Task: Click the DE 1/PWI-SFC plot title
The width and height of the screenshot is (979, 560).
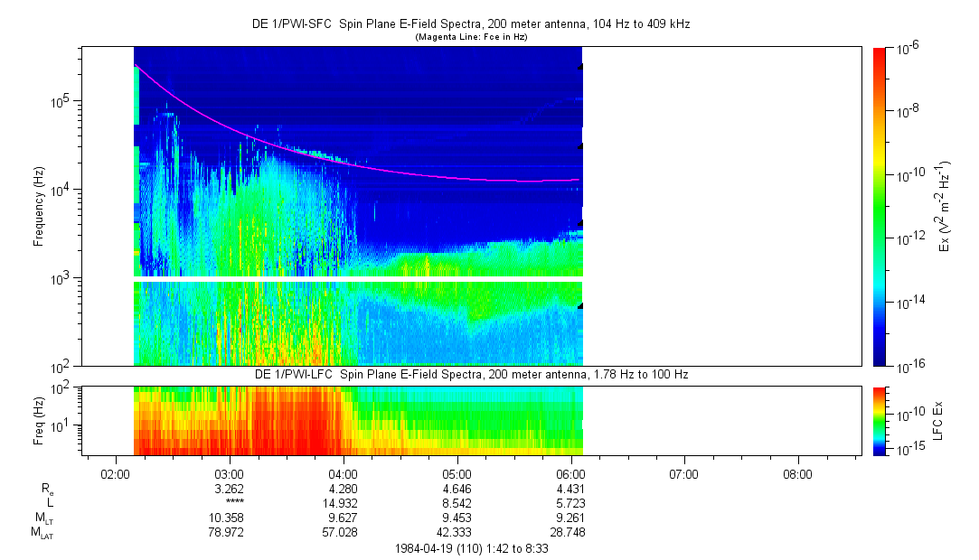Action: pos(470,24)
